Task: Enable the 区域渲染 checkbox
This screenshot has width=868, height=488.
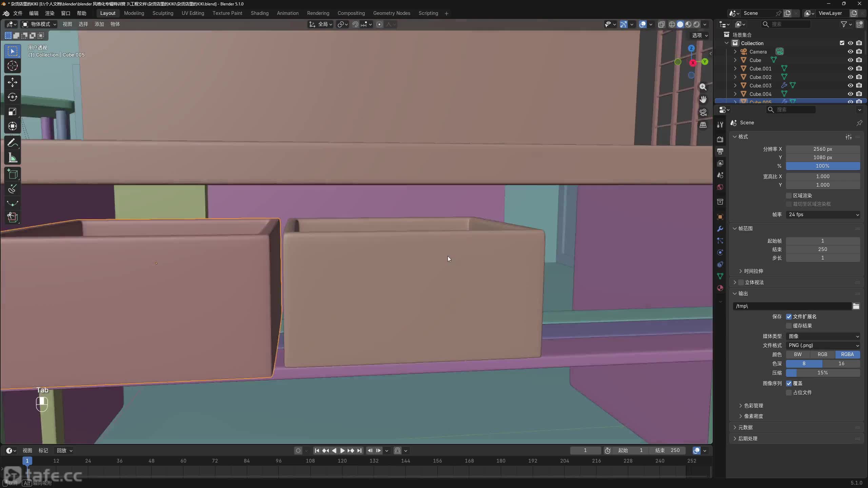Action: (x=789, y=196)
